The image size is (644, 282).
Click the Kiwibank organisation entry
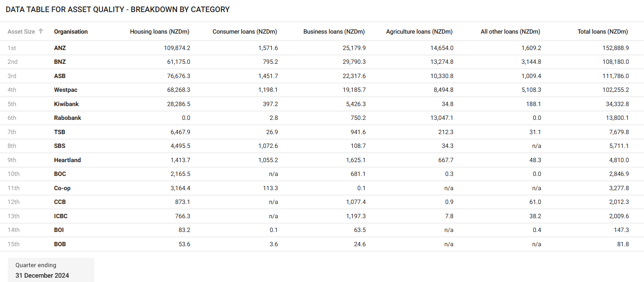click(66, 104)
